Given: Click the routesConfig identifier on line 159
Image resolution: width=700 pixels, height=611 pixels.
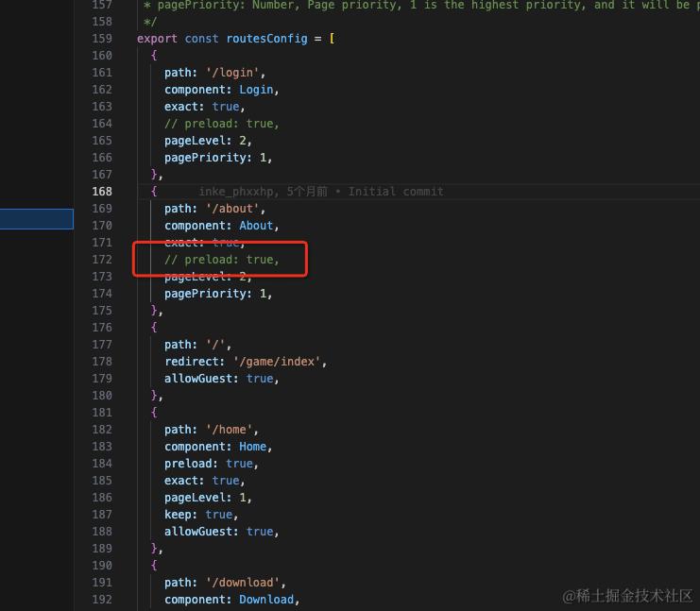Looking at the screenshot, I should click(266, 39).
